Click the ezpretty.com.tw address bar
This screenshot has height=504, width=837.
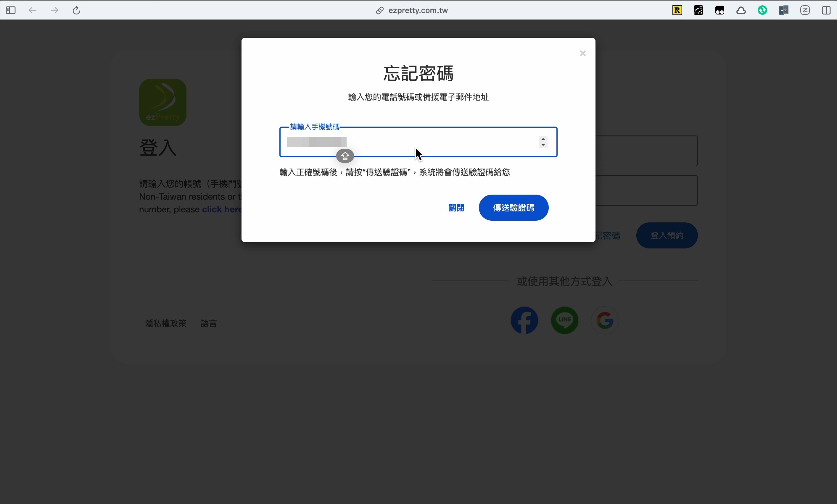point(418,11)
